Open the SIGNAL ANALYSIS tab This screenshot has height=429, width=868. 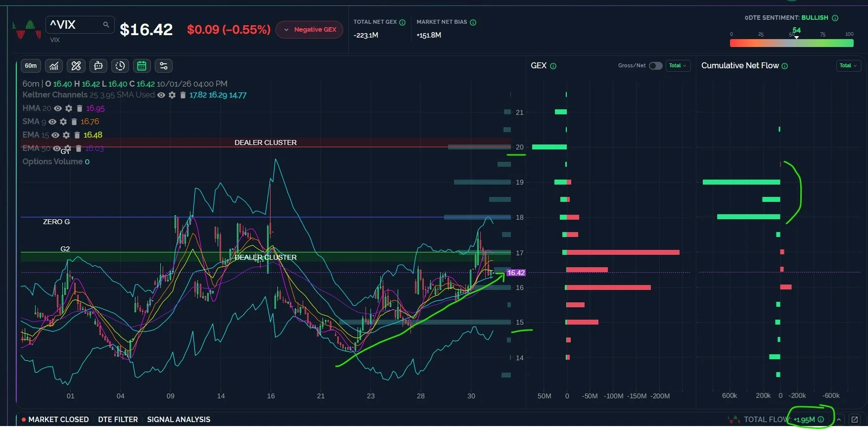(179, 420)
